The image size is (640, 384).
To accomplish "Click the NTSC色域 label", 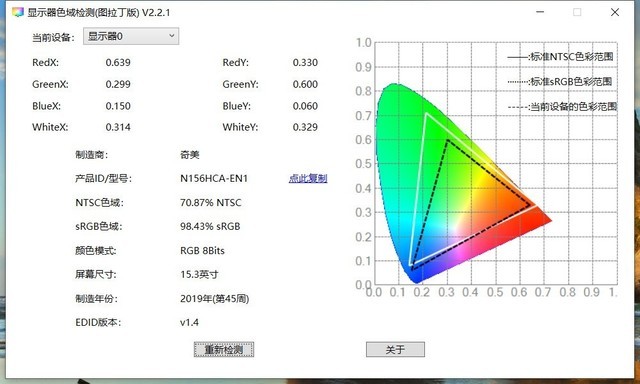I will [99, 202].
